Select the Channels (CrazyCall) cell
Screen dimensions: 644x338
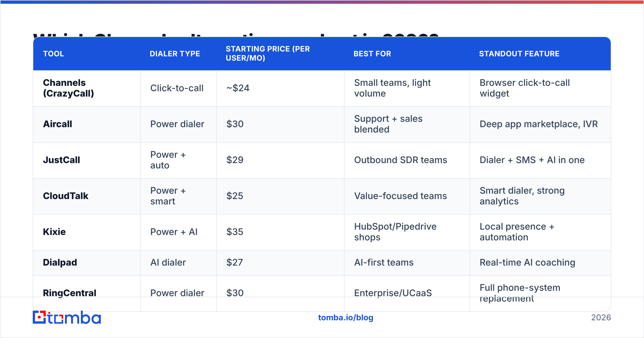68,88
